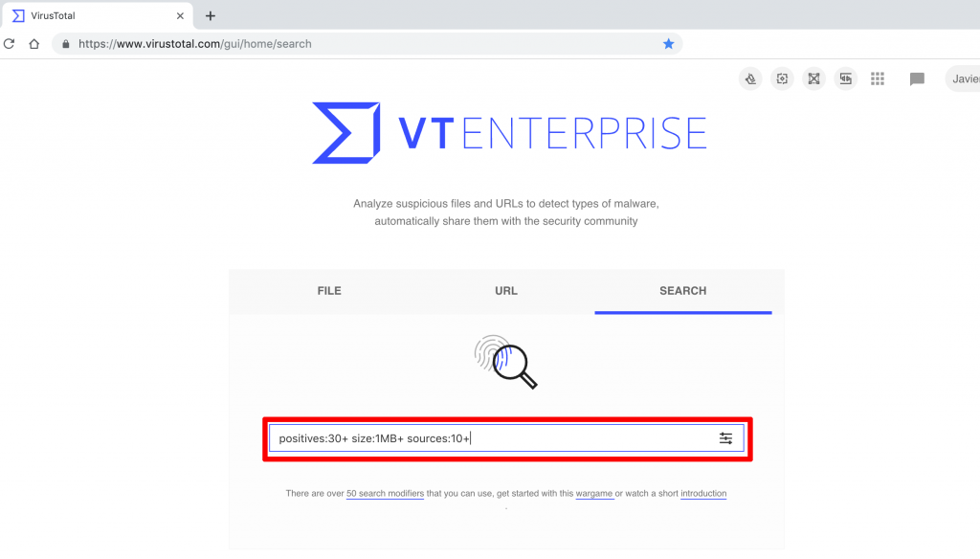
Task: Go to browser home page
Action: click(34, 44)
